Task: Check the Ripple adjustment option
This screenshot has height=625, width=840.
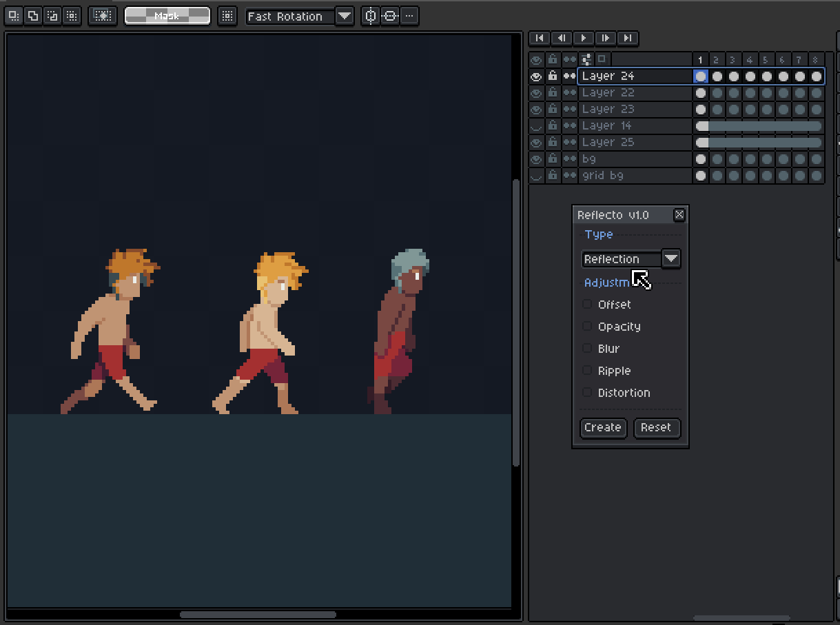Action: (587, 371)
